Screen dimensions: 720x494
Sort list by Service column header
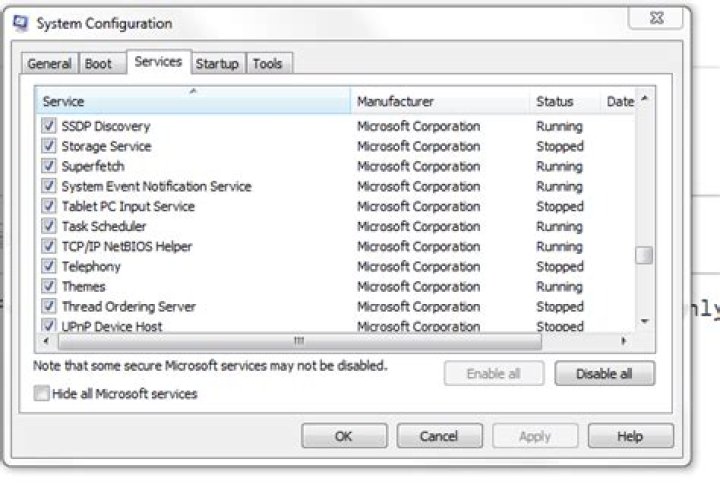192,101
